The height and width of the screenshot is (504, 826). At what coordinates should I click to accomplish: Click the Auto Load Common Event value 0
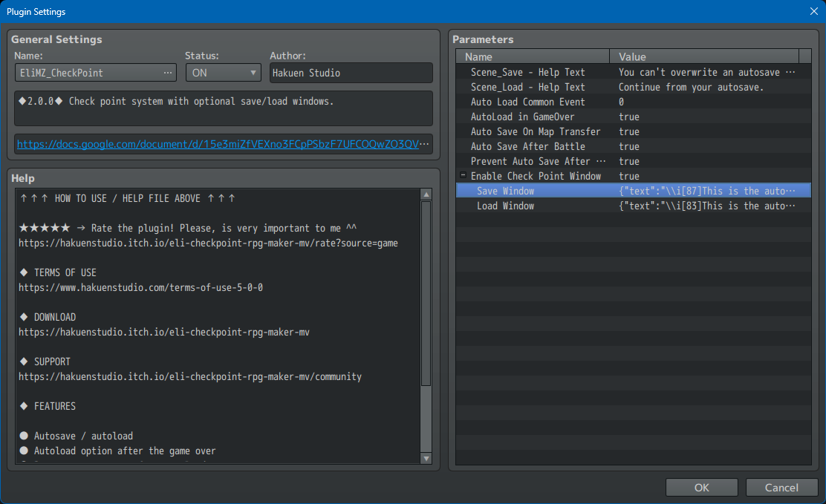[621, 102]
